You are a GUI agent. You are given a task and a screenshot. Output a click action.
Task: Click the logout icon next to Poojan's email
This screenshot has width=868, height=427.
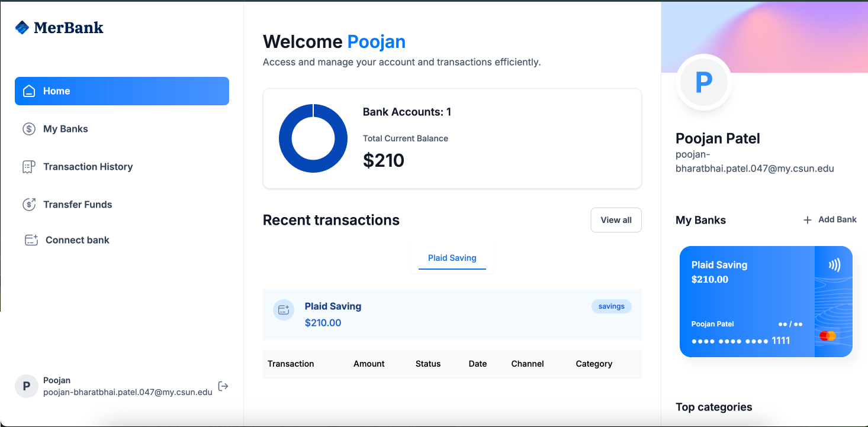coord(223,386)
